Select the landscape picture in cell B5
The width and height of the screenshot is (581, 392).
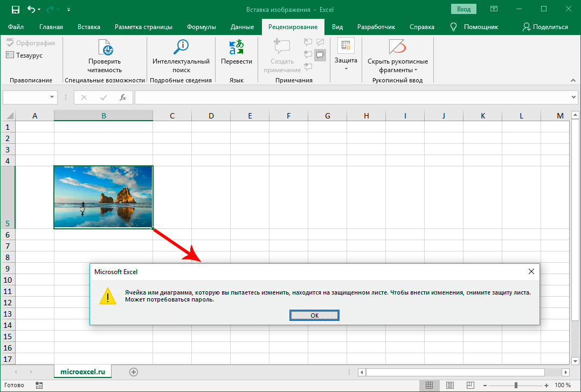pos(103,197)
